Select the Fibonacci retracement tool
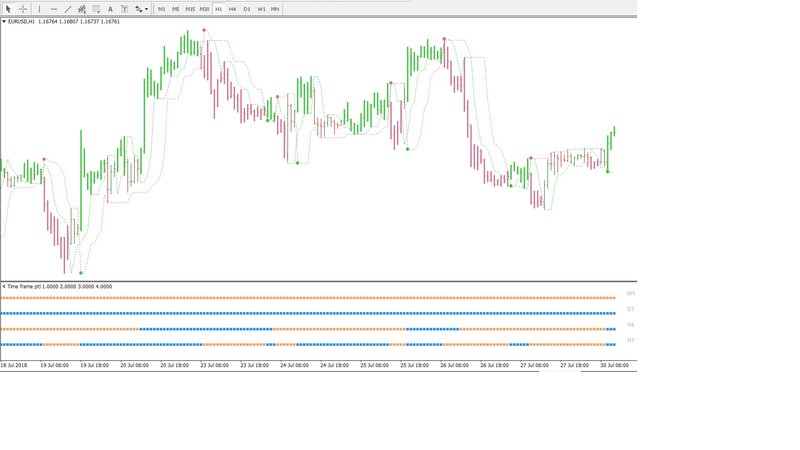 96,9
